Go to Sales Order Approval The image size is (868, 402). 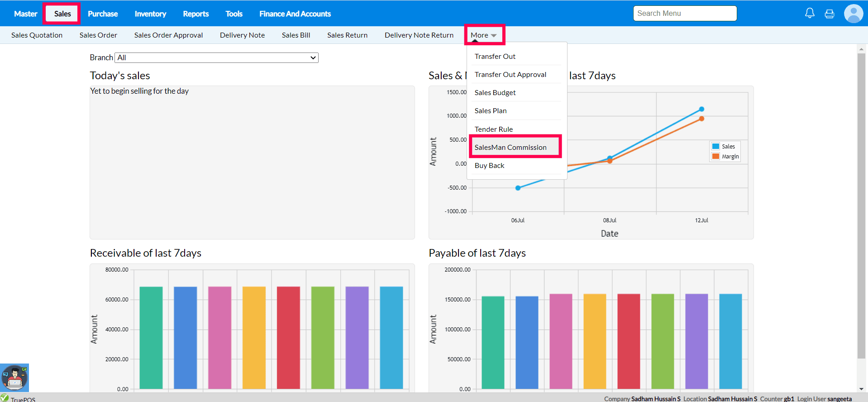click(168, 35)
